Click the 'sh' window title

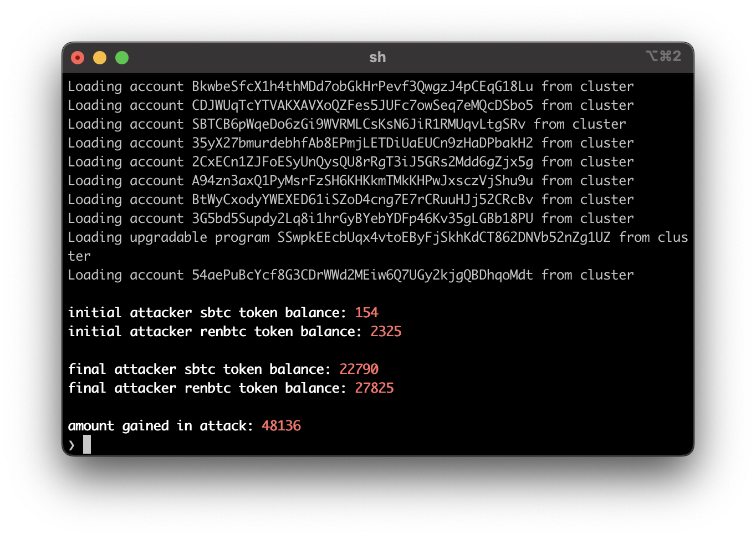(377, 57)
